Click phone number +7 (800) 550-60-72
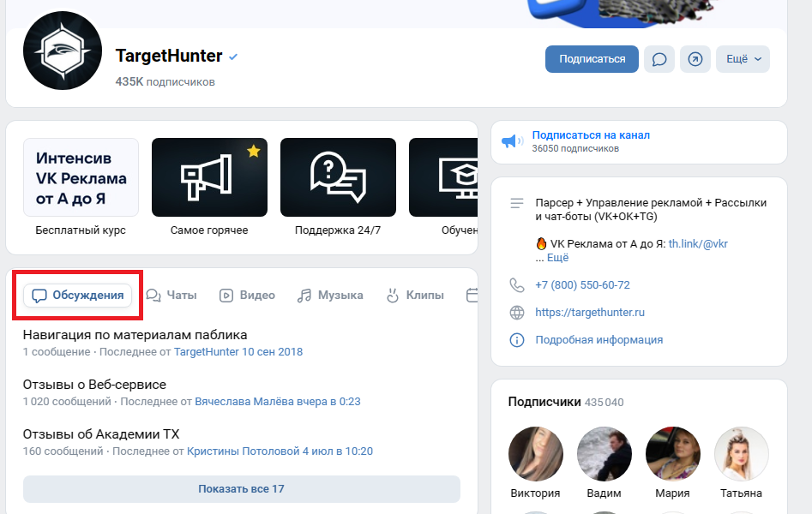This screenshot has width=812, height=514. point(582,285)
